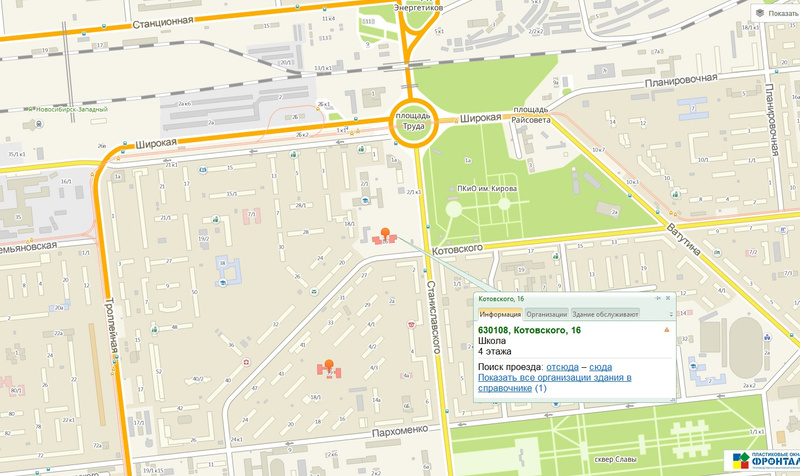The image size is (800, 476).
Task: Click the building labeled 28/1
Action: click(x=300, y=206)
